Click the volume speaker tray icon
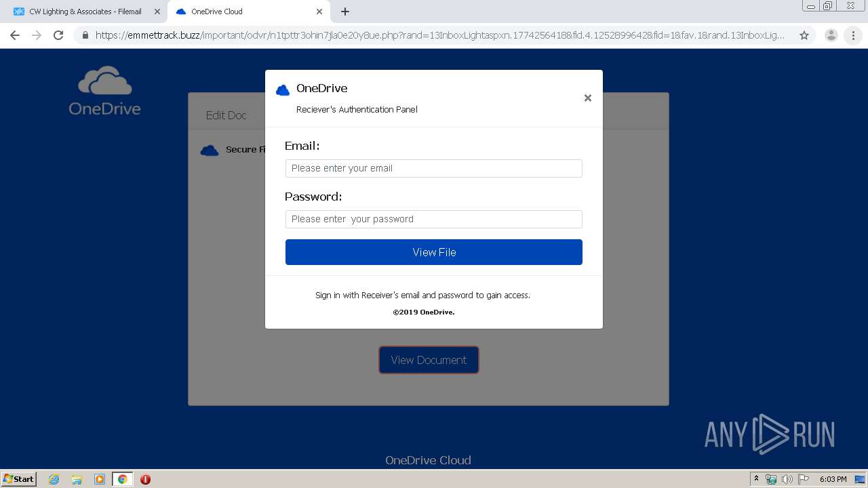 (x=787, y=479)
